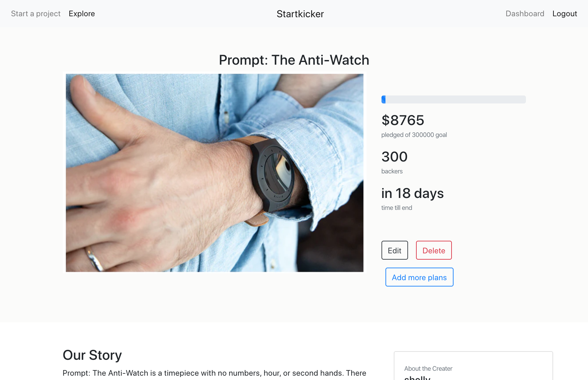Click the Our Story heading

tap(92, 355)
